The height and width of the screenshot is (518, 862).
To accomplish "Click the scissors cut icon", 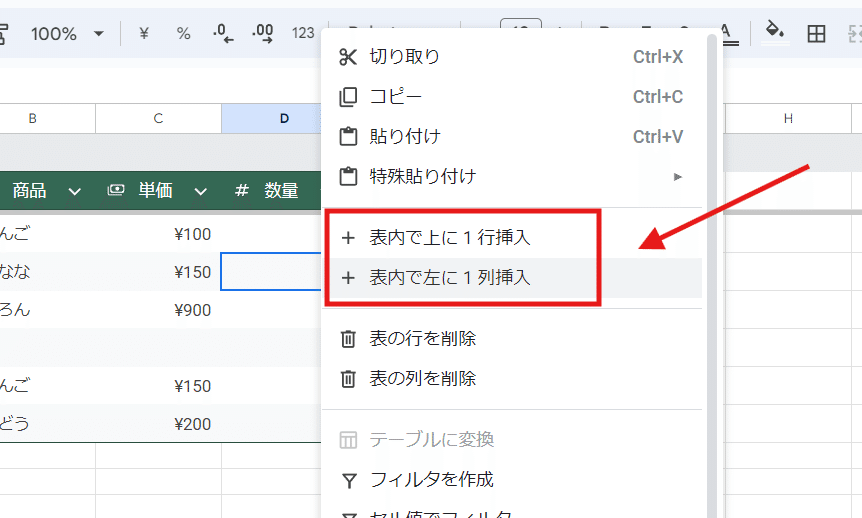I will pyautogui.click(x=348, y=57).
